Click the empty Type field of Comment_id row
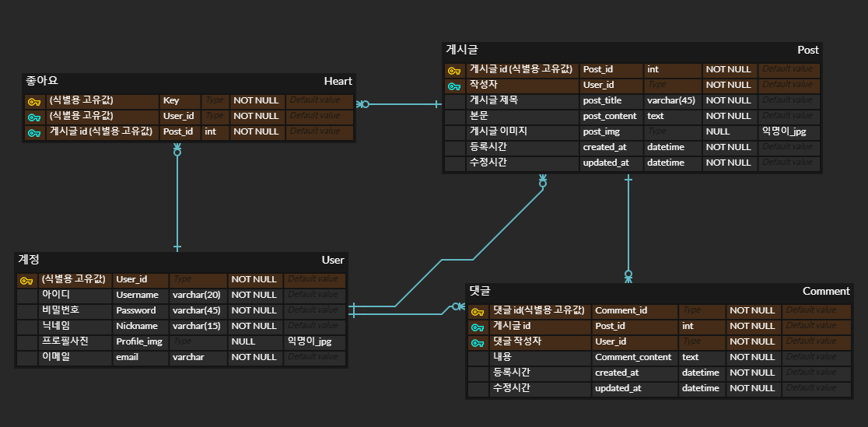The width and height of the screenshot is (868, 427). coord(702,310)
